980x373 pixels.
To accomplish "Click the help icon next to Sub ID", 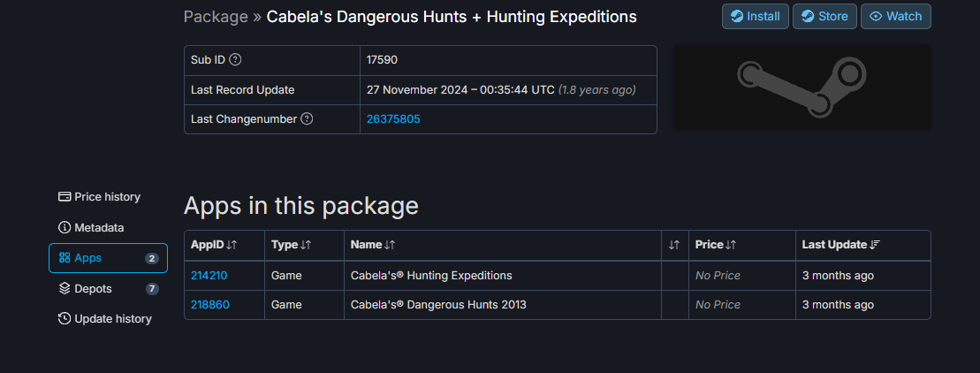I will pos(235,60).
